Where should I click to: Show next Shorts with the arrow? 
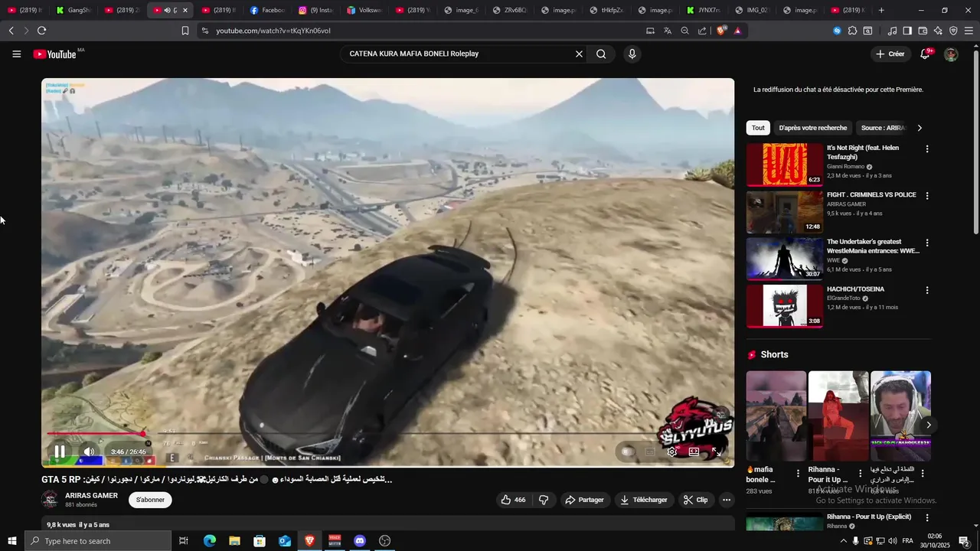[x=929, y=425]
